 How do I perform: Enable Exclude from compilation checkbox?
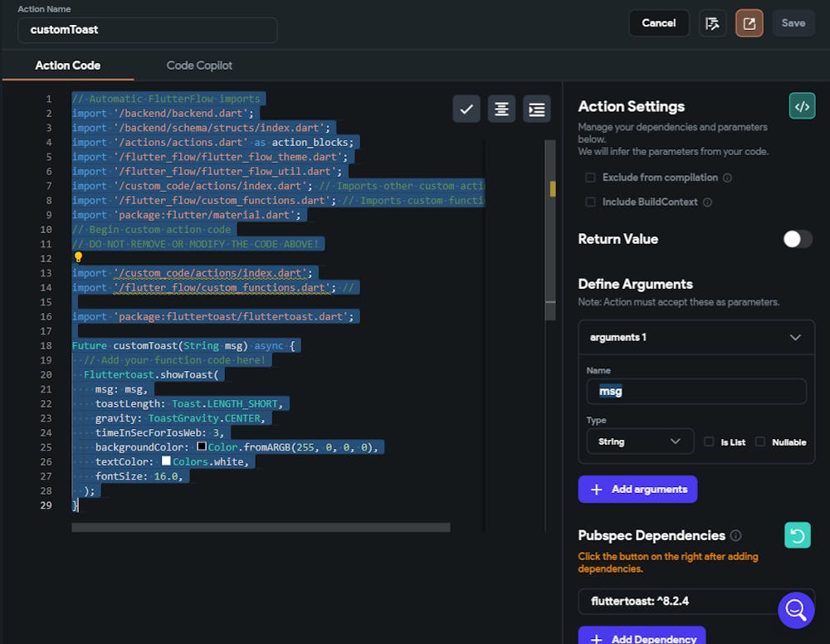[x=590, y=178]
